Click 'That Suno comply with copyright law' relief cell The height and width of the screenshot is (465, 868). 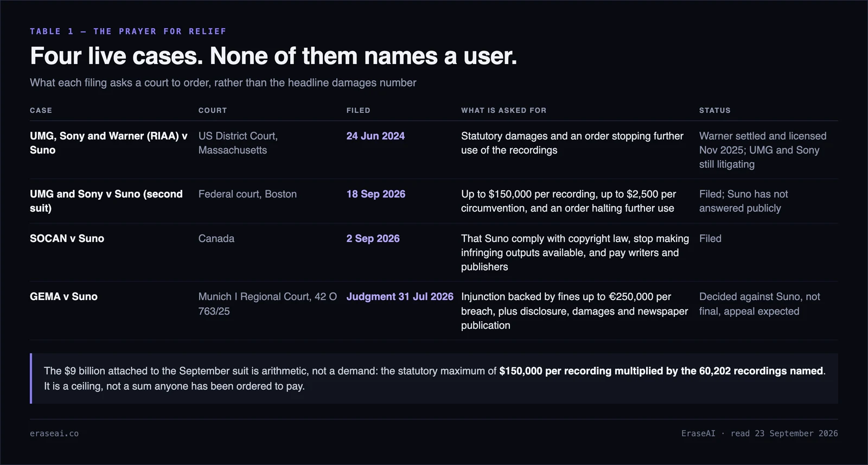point(575,252)
